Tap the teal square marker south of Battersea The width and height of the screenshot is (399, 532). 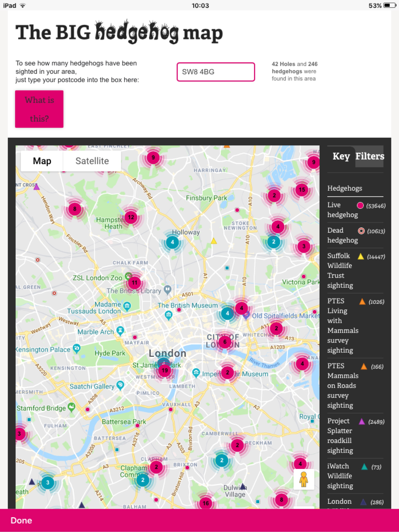(x=117, y=449)
